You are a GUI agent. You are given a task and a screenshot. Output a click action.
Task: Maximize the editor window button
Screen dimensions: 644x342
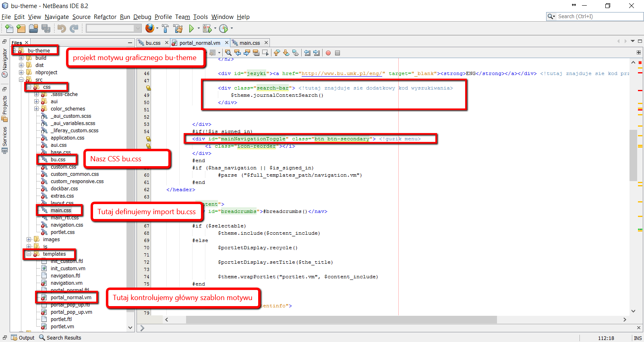(x=640, y=41)
